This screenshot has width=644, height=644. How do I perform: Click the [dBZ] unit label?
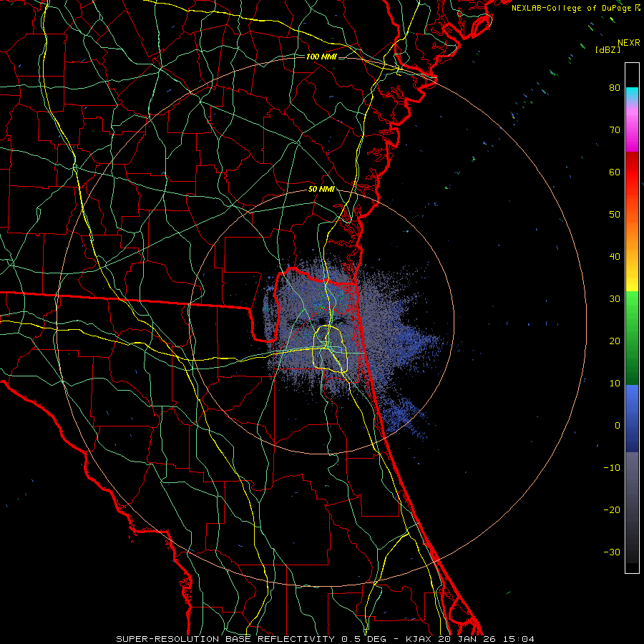608,50
